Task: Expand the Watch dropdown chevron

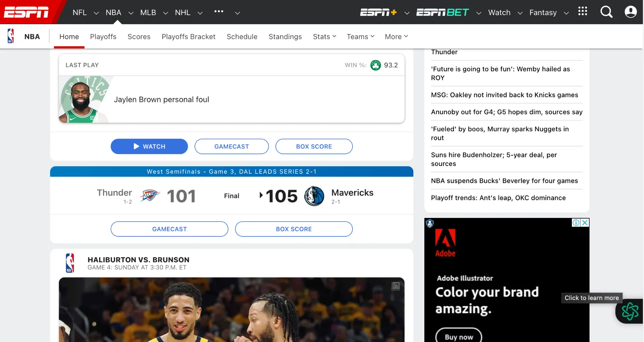Action: pyautogui.click(x=520, y=13)
